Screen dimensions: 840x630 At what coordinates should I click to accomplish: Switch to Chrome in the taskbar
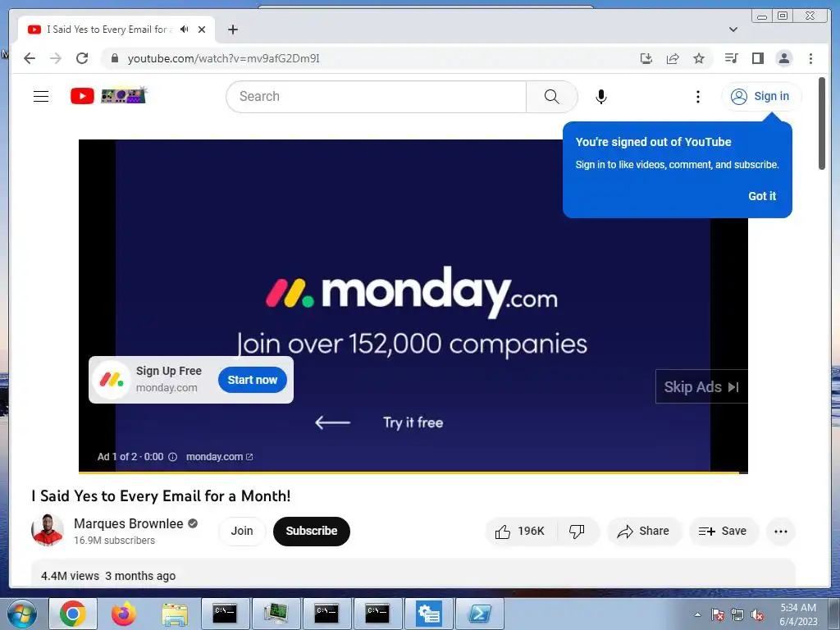(73, 614)
